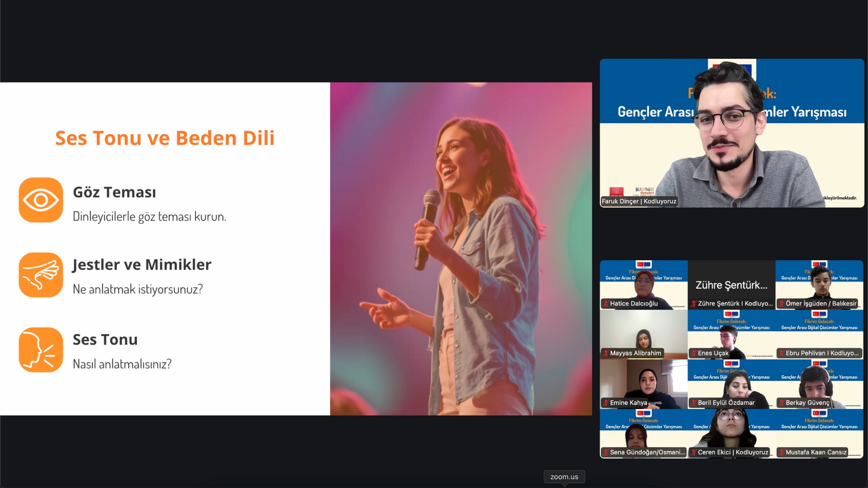Click the zoom.us tooltip label
The height and width of the screenshot is (488, 868).
564,477
